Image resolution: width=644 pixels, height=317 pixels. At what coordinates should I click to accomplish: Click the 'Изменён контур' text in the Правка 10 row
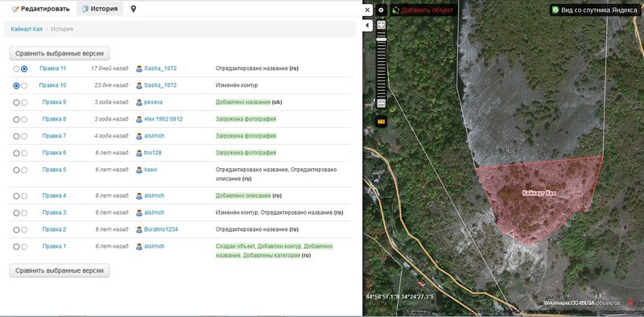point(237,85)
